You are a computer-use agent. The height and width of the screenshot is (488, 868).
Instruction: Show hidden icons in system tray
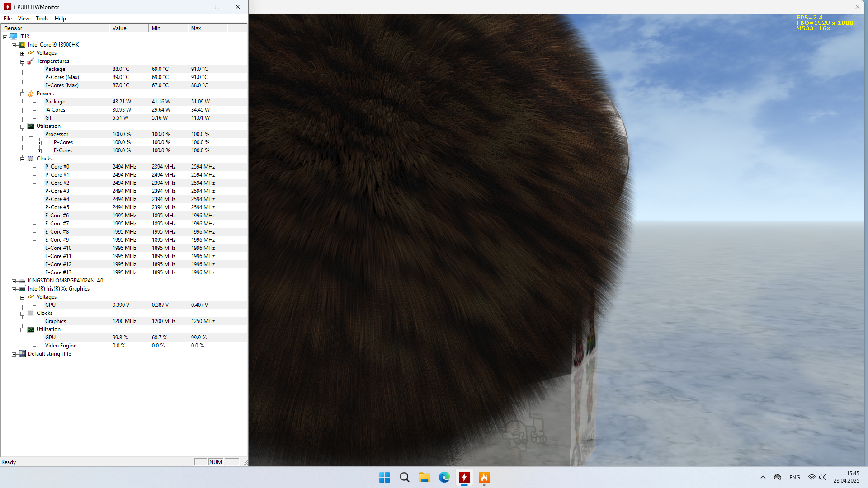pos(763,477)
